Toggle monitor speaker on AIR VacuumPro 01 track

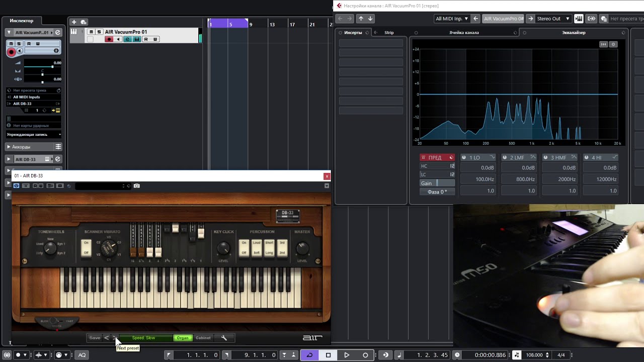click(x=118, y=39)
